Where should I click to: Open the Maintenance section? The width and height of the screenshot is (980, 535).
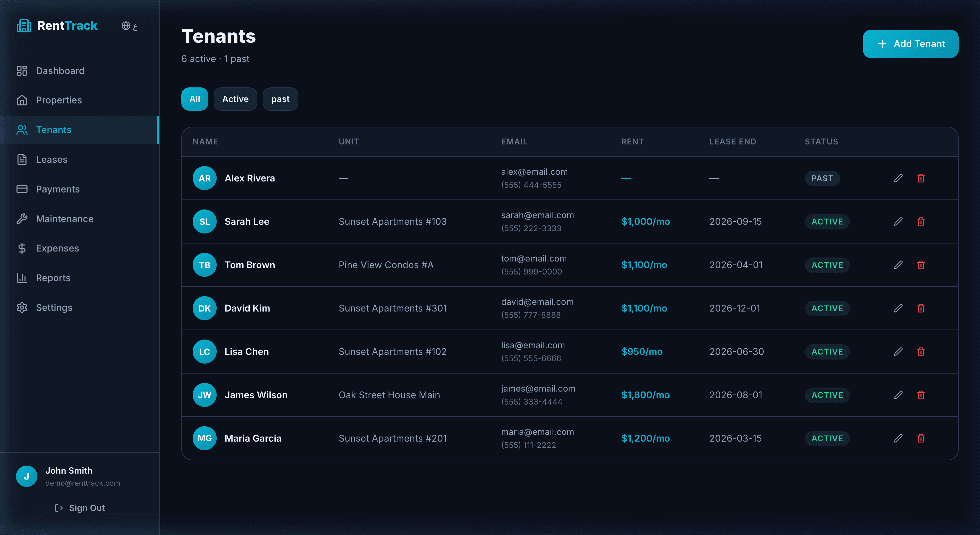point(65,218)
